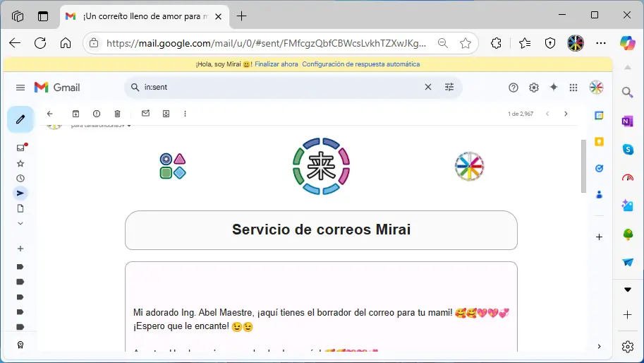Go to the newer message arrow

click(547, 114)
